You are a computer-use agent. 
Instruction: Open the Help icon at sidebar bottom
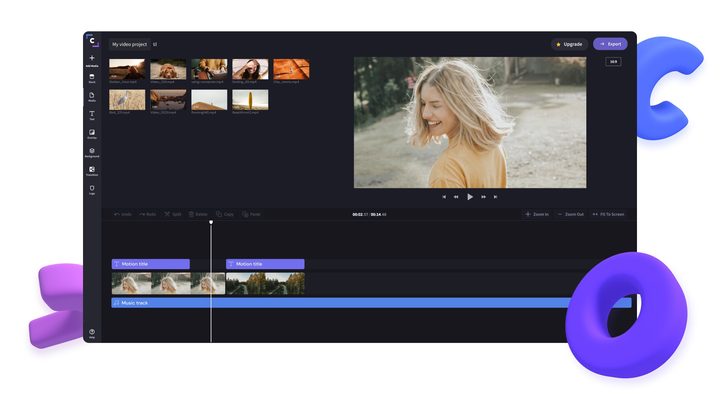pyautogui.click(x=92, y=332)
